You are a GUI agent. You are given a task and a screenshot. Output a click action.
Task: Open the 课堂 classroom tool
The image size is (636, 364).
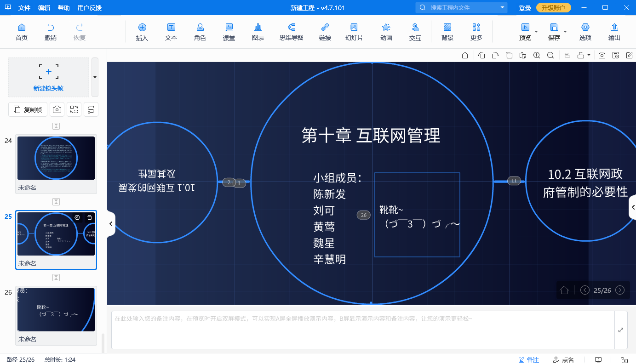pyautogui.click(x=229, y=32)
